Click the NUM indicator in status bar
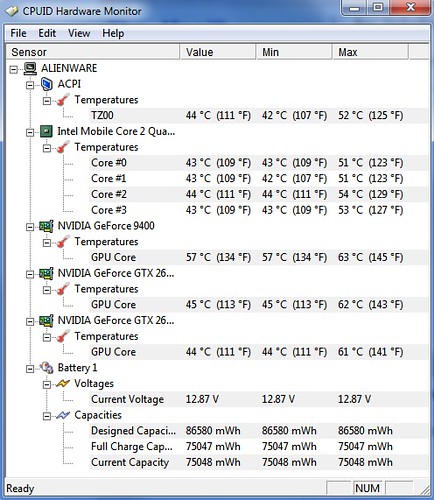The width and height of the screenshot is (434, 500). (367, 488)
